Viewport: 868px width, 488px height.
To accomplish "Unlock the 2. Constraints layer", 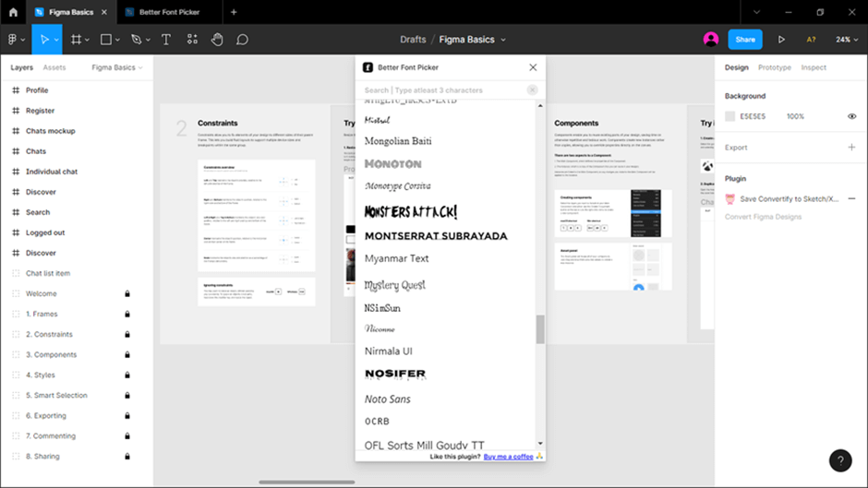I will pyautogui.click(x=127, y=334).
